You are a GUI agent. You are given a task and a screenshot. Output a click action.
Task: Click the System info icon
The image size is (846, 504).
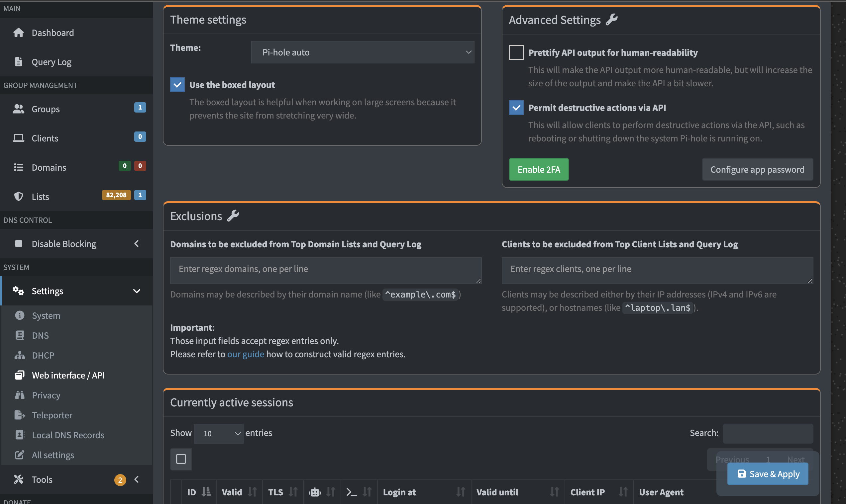pos(20,315)
